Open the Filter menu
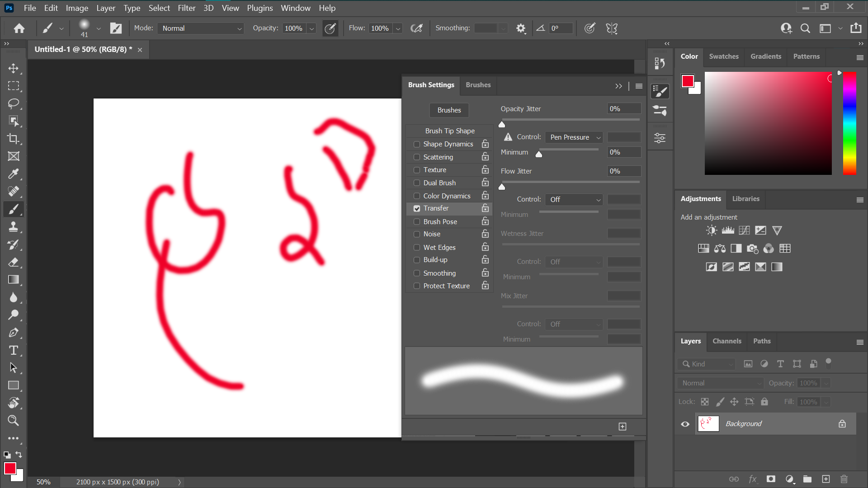This screenshot has height=488, width=868. point(186,8)
